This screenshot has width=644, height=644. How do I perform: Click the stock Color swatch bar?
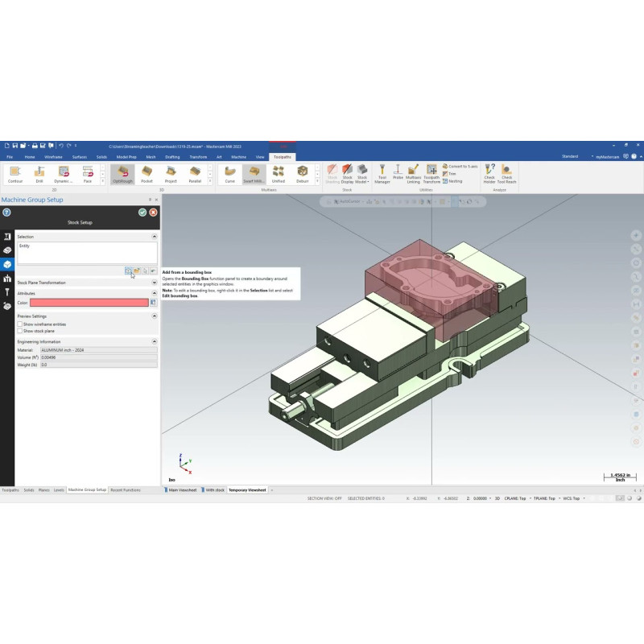pos(89,303)
